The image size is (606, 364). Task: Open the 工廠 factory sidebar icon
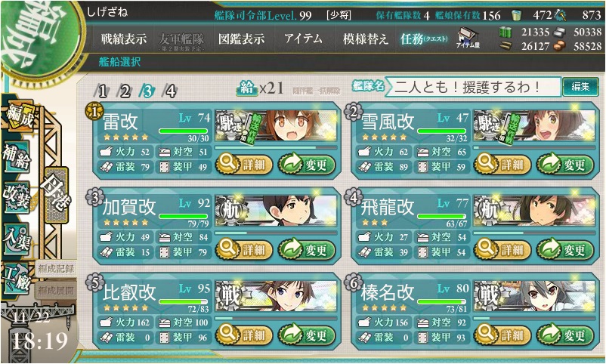[16, 279]
